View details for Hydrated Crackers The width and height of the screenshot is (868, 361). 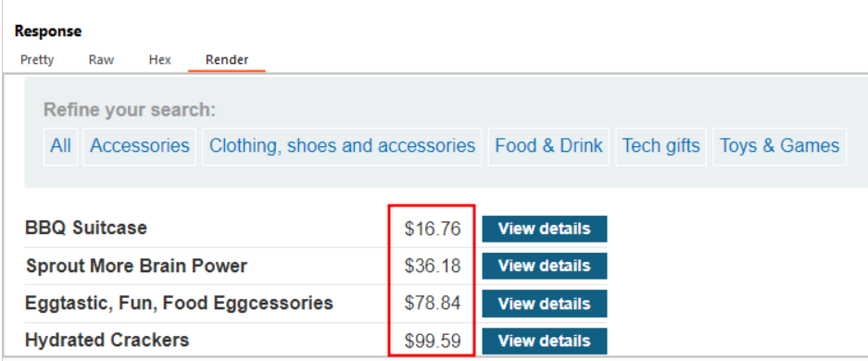point(545,341)
